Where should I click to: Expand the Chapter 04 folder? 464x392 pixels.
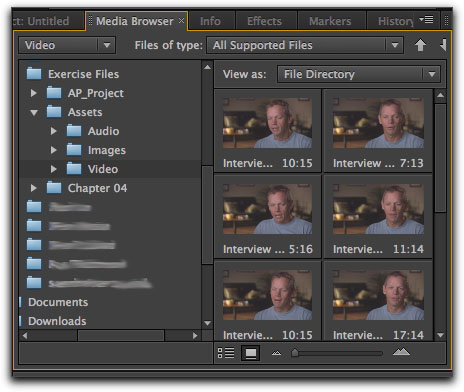(x=34, y=188)
